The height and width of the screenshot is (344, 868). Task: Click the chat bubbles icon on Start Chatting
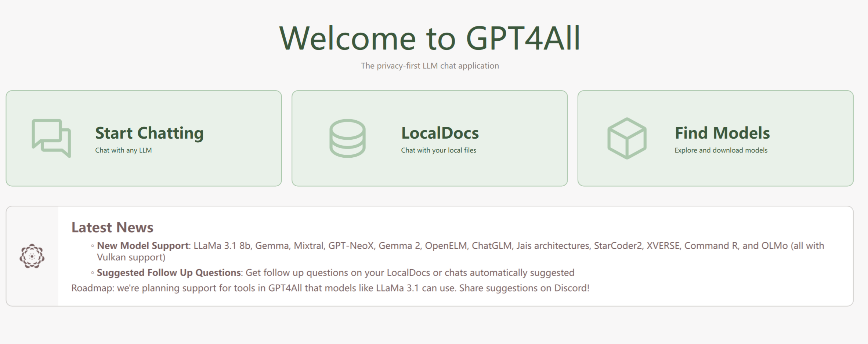click(51, 138)
